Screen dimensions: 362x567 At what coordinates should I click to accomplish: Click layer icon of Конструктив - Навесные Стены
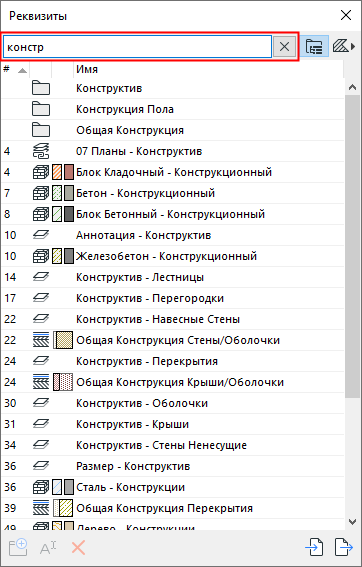point(41,319)
